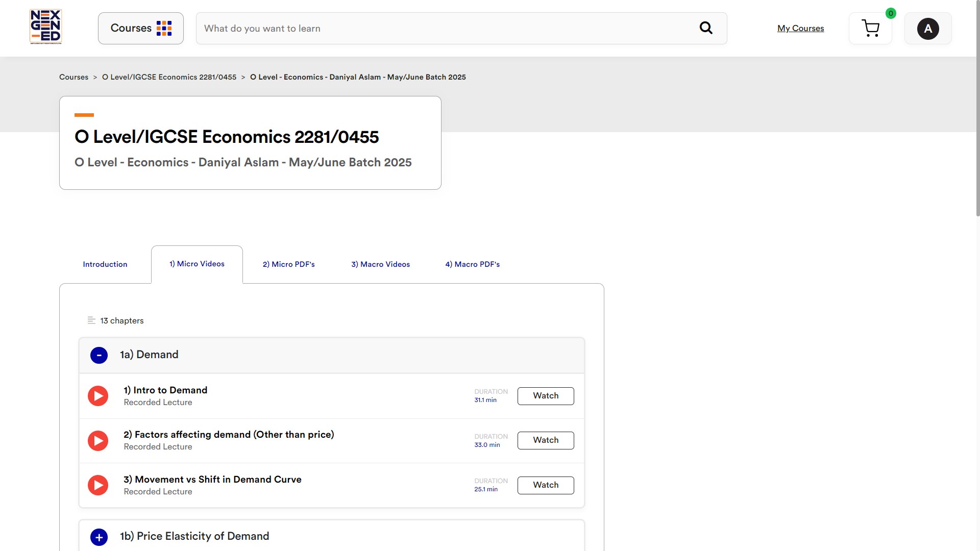Open the Macro Videos tab
Image resolution: width=980 pixels, height=551 pixels.
[x=380, y=264]
